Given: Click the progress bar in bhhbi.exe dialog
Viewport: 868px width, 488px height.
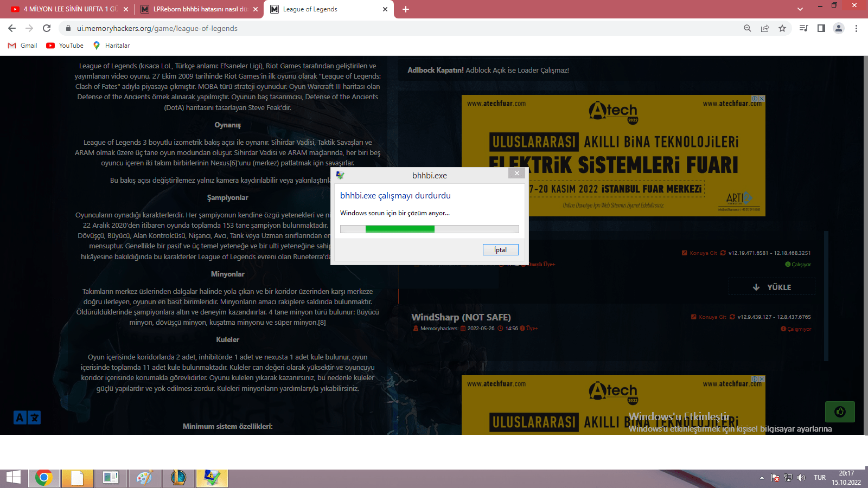Looking at the screenshot, I should pyautogui.click(x=430, y=229).
